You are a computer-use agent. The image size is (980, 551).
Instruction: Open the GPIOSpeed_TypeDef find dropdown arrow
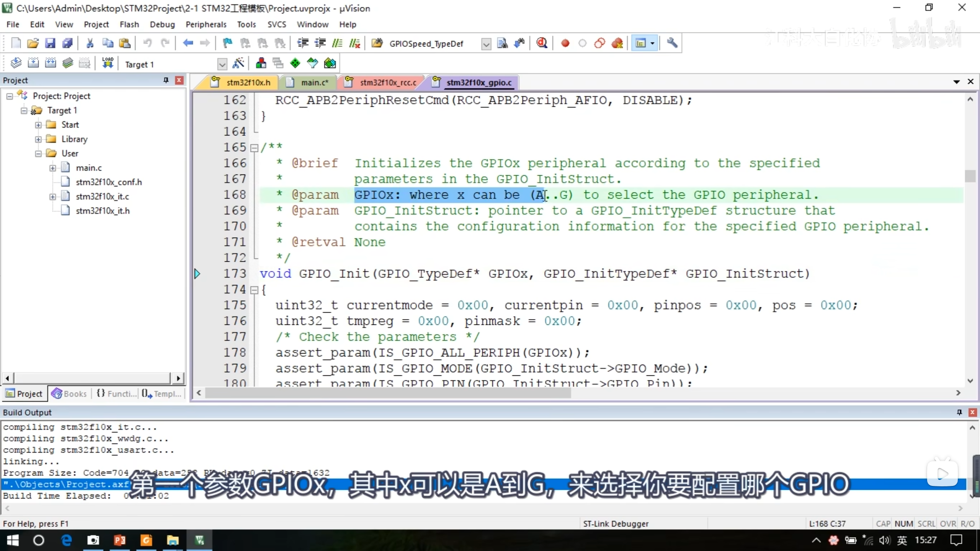point(486,44)
